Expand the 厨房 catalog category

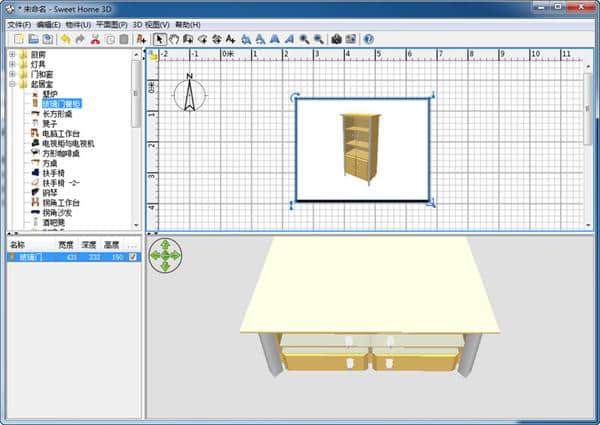pos(11,55)
